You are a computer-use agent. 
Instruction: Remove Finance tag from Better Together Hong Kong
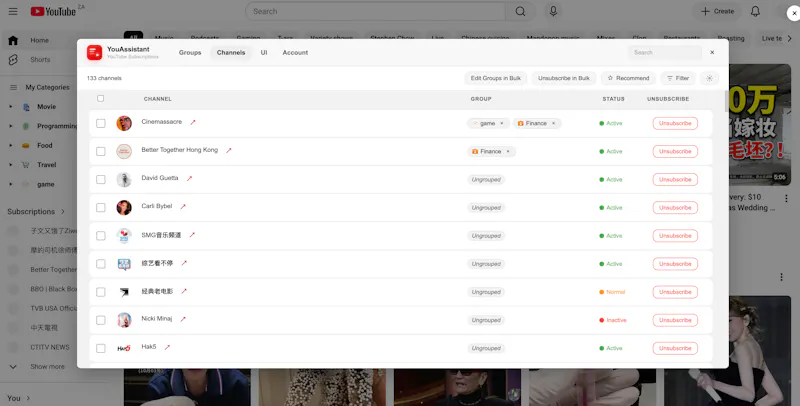pyautogui.click(x=508, y=151)
